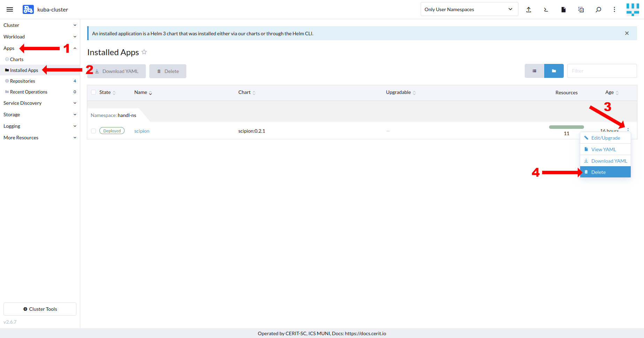644x338 pixels.
Task: Switch to the flat list view
Action: 534,71
